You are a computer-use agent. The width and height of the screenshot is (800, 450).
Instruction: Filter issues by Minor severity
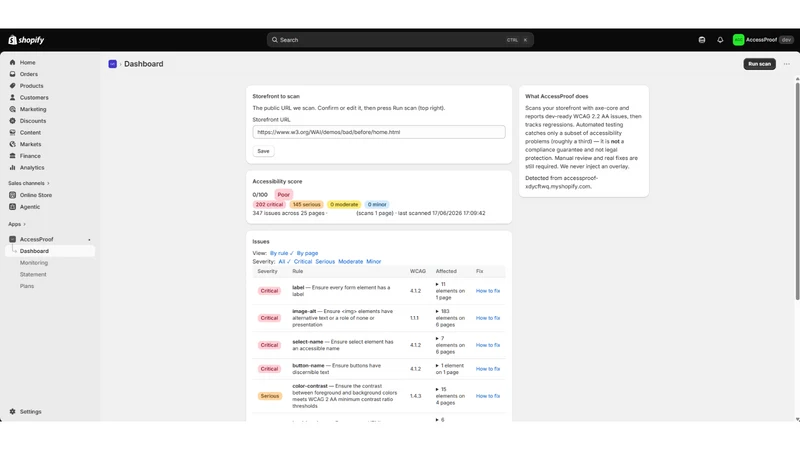click(373, 262)
